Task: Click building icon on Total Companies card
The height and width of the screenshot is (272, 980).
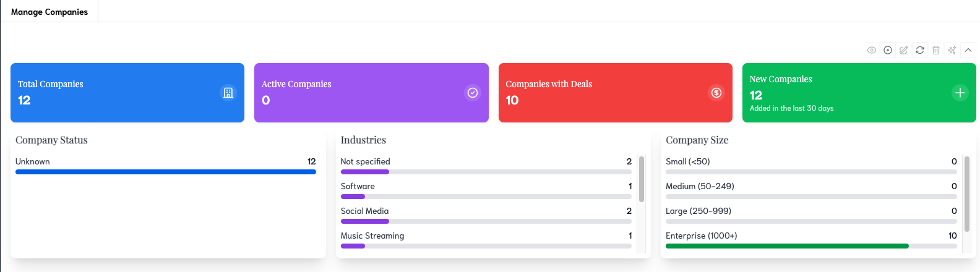Action: pyautogui.click(x=228, y=93)
